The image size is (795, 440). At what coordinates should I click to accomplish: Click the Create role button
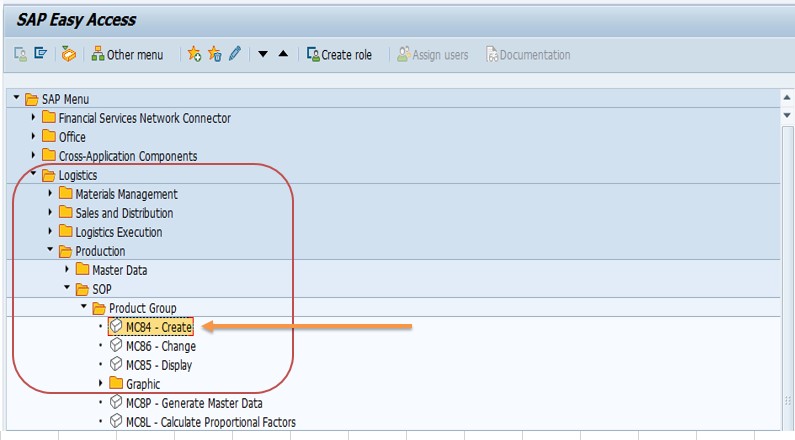339,54
